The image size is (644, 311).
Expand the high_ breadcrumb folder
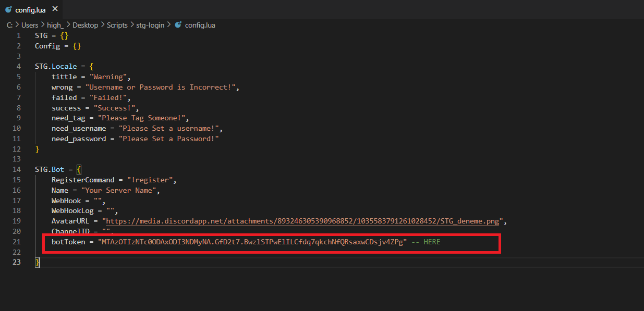point(55,25)
